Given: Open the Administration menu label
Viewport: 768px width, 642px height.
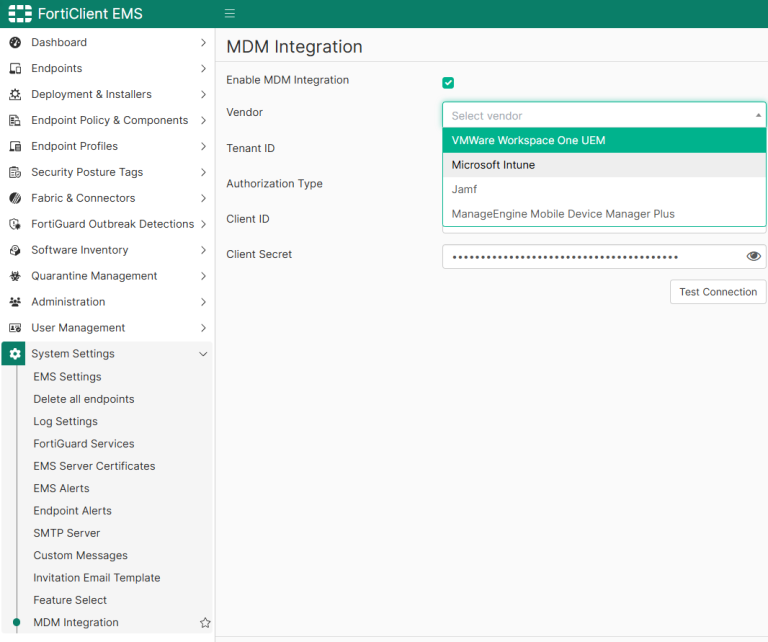Looking at the screenshot, I should [68, 302].
